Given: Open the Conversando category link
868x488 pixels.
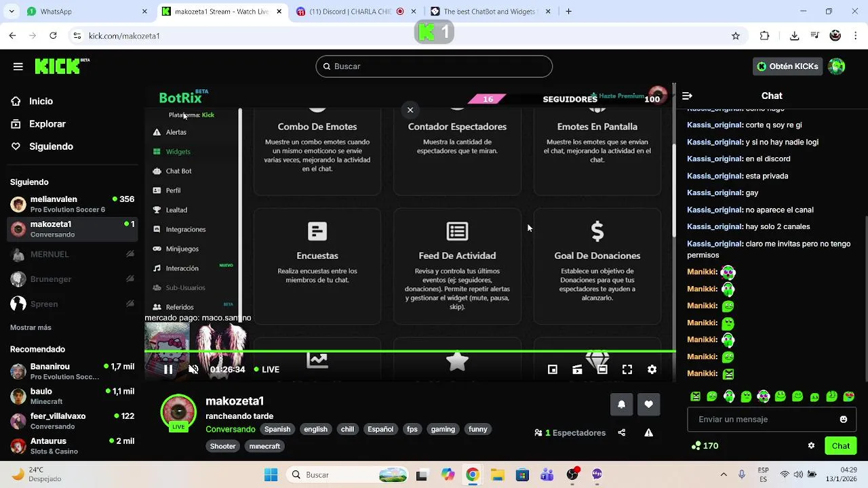Looking at the screenshot, I should click(x=231, y=429).
